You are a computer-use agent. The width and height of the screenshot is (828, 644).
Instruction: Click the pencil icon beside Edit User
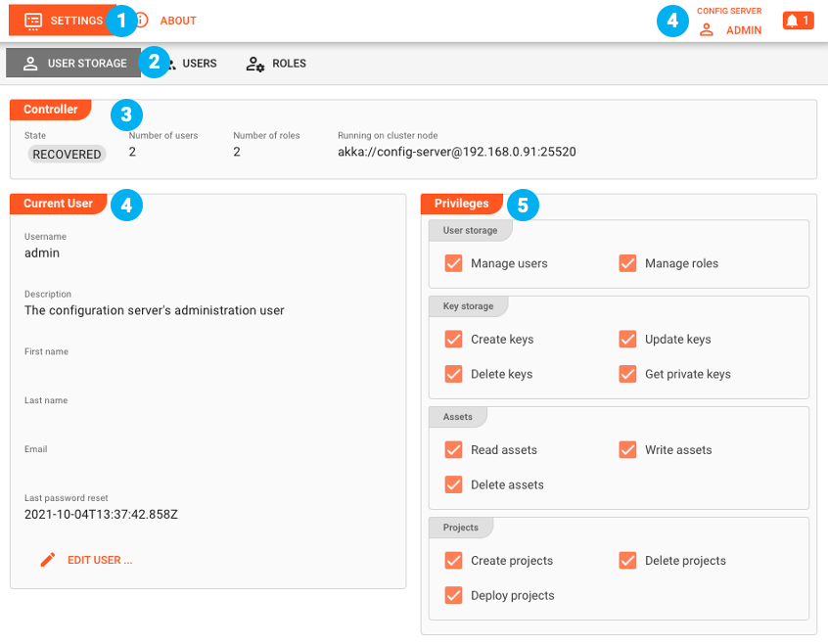(47, 560)
